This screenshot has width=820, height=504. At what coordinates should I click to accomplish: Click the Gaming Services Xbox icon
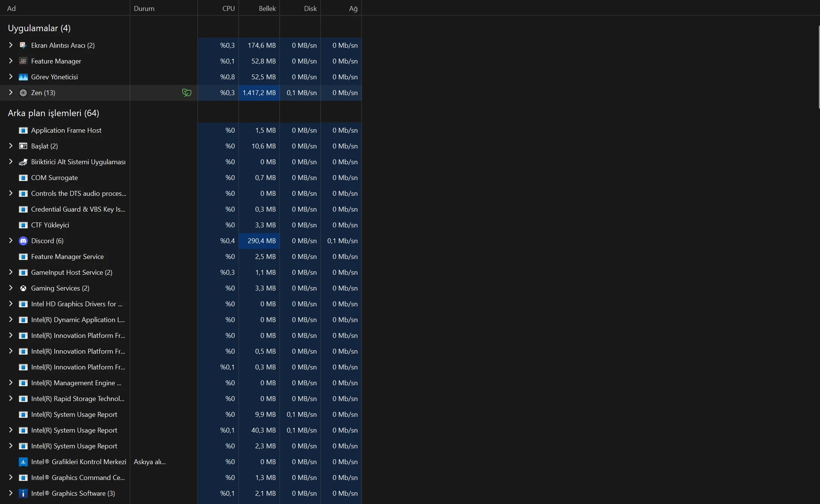pos(23,288)
